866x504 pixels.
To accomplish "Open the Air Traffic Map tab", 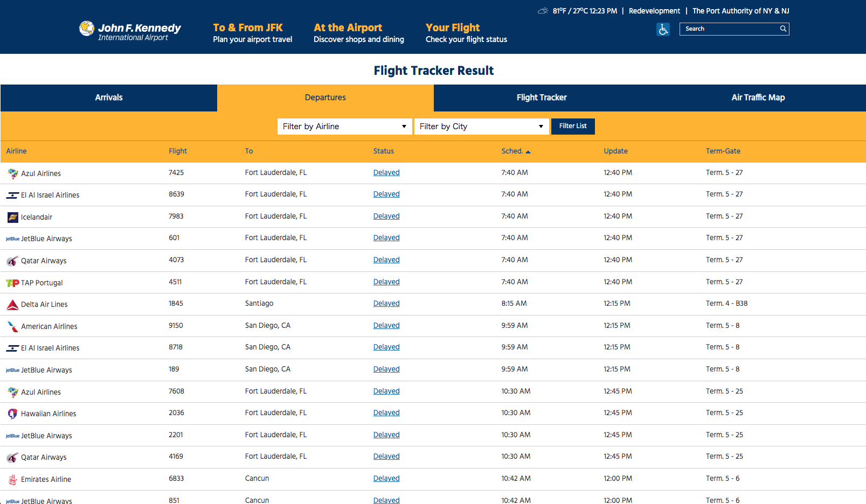I will click(x=758, y=98).
